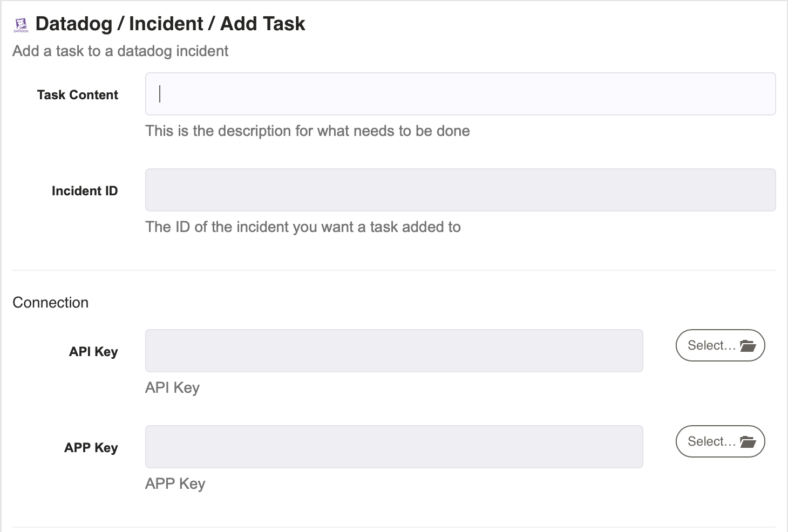Click inside the APP Key input box

(394, 447)
